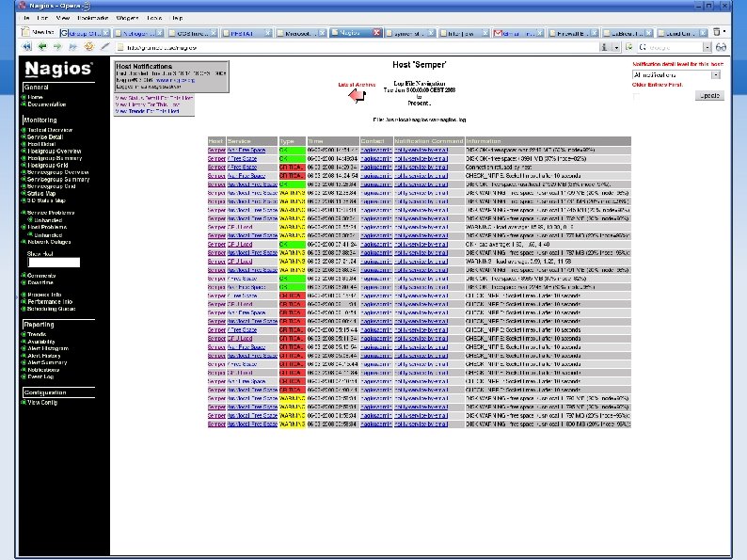
Task: Click View History For This Host
Action: 148,104
